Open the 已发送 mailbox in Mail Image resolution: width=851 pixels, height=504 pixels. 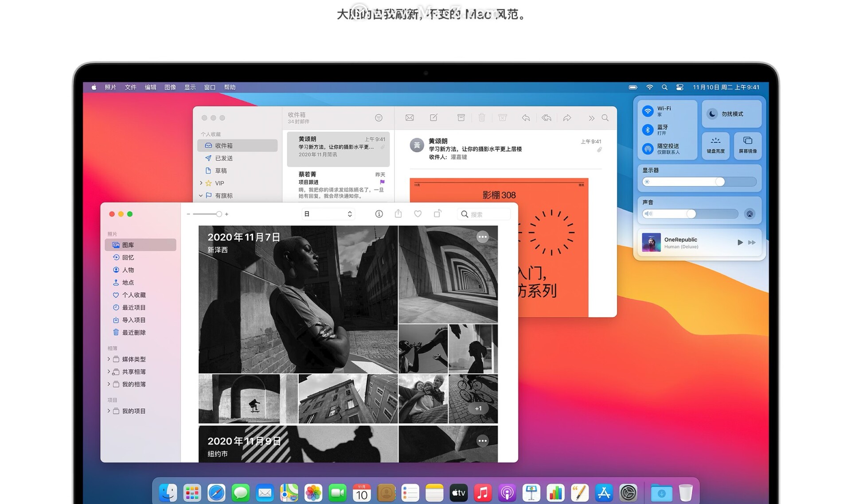[223, 158]
